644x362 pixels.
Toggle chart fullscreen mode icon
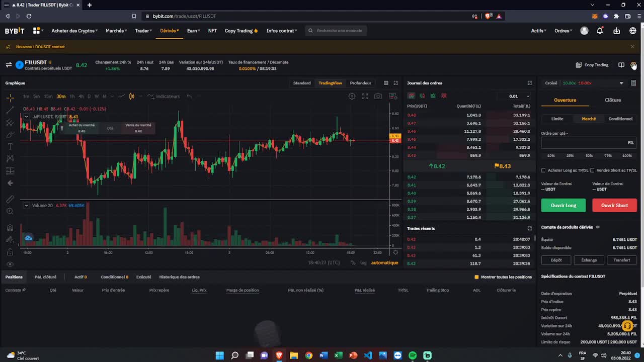coord(365,96)
